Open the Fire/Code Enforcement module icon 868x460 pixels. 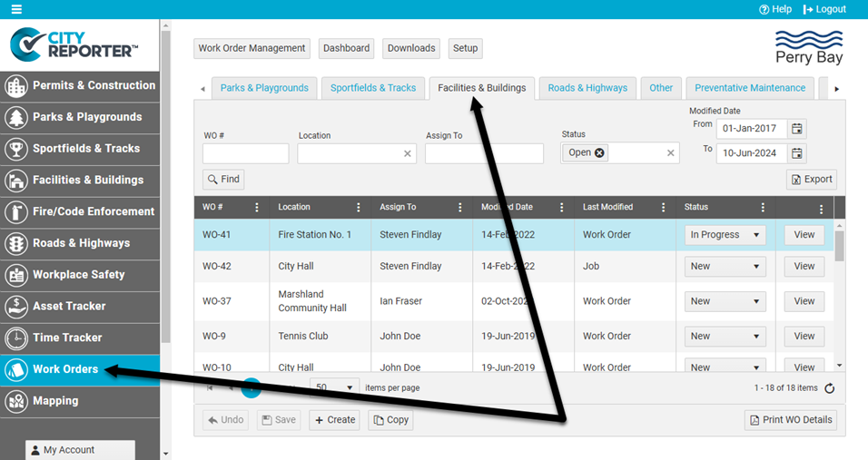15,212
